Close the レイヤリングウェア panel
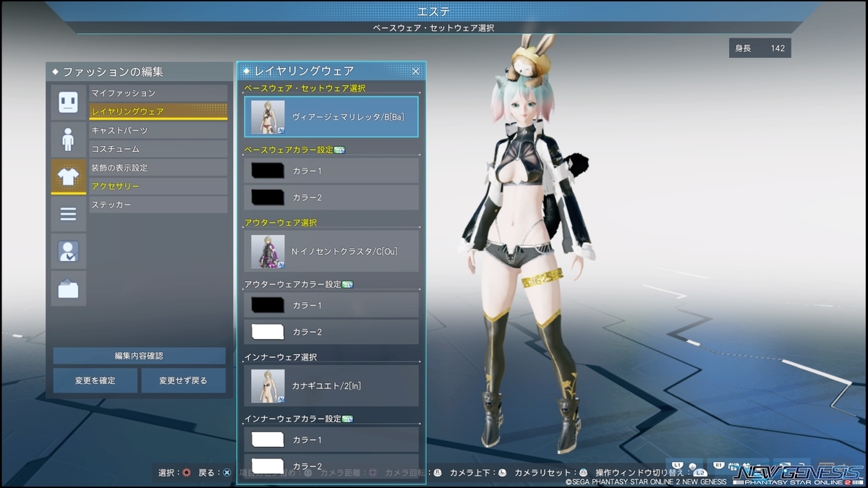 [x=416, y=71]
